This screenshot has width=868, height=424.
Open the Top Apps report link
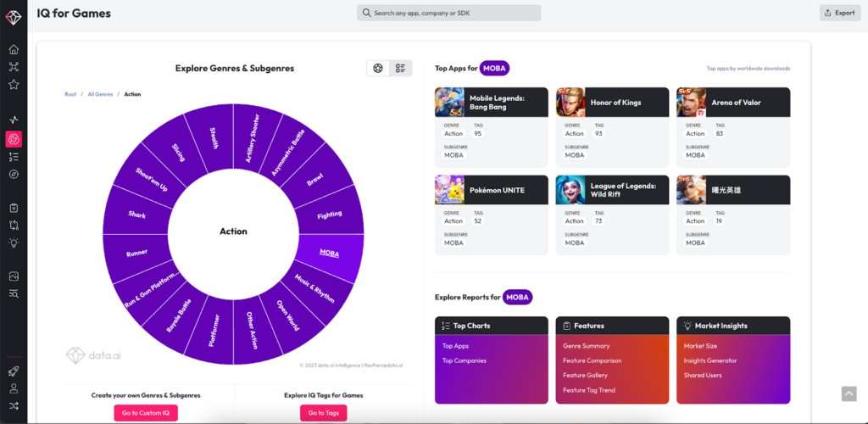pyautogui.click(x=455, y=346)
